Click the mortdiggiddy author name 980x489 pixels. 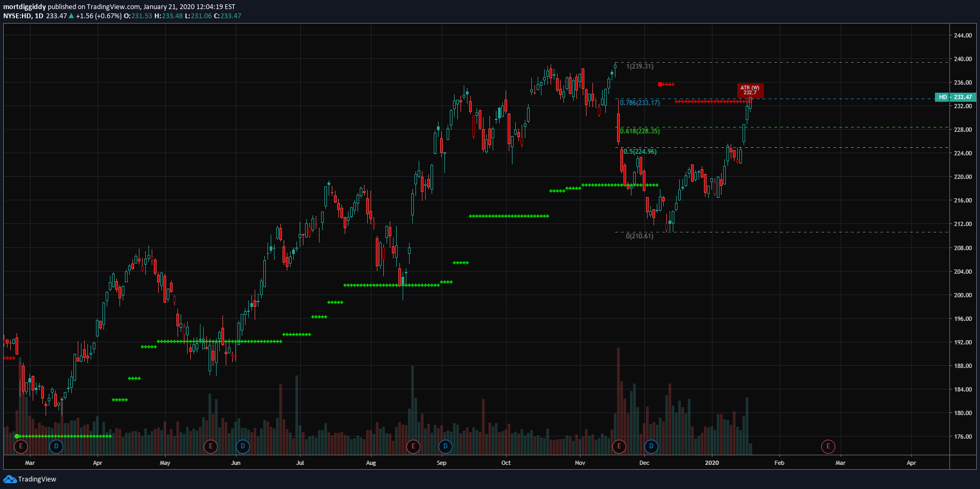[25, 7]
